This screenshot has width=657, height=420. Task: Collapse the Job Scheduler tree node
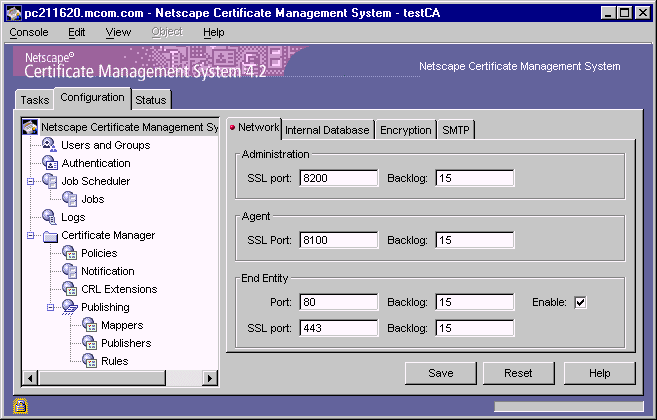tap(30, 181)
